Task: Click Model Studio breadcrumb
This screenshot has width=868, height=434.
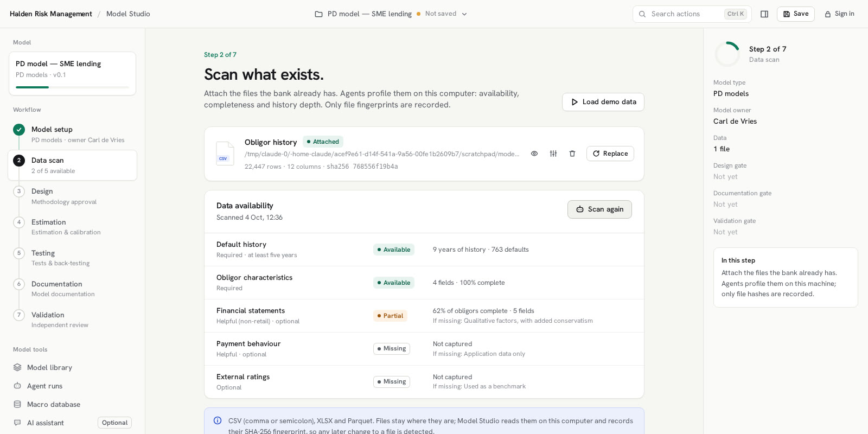Action: 128,14
